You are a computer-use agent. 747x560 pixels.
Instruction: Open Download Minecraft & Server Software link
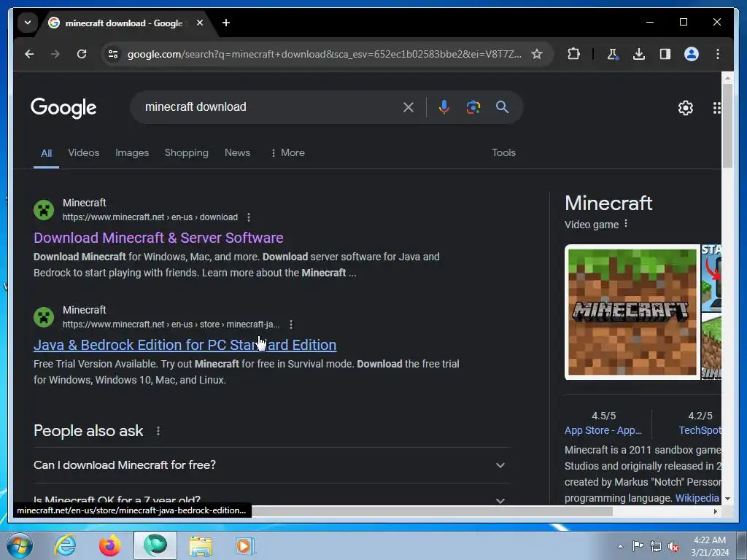pyautogui.click(x=158, y=238)
